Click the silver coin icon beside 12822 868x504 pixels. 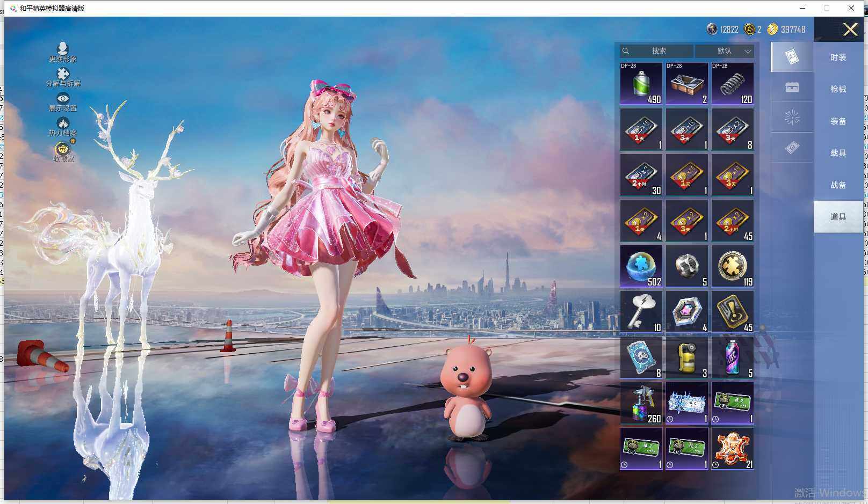pyautogui.click(x=712, y=29)
